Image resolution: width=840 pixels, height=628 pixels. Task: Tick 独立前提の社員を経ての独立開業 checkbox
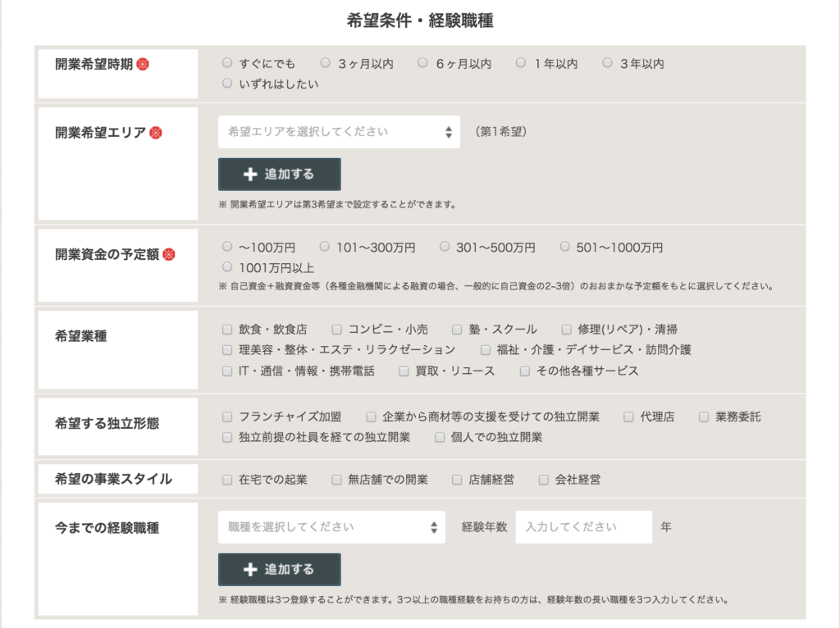tap(227, 438)
